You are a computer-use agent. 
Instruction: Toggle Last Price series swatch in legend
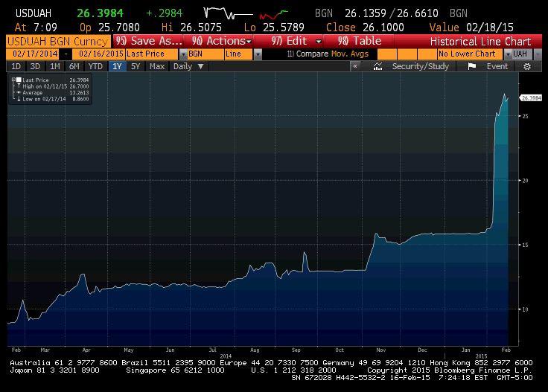19,80
